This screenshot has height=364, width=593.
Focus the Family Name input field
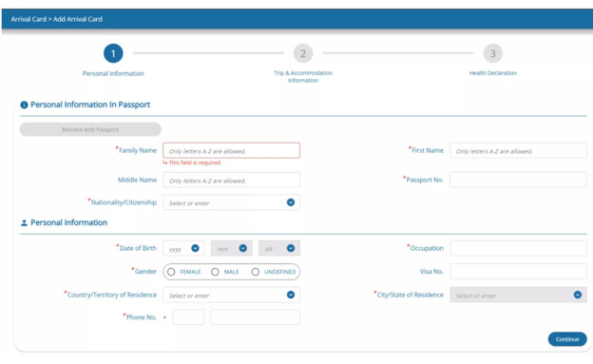232,150
